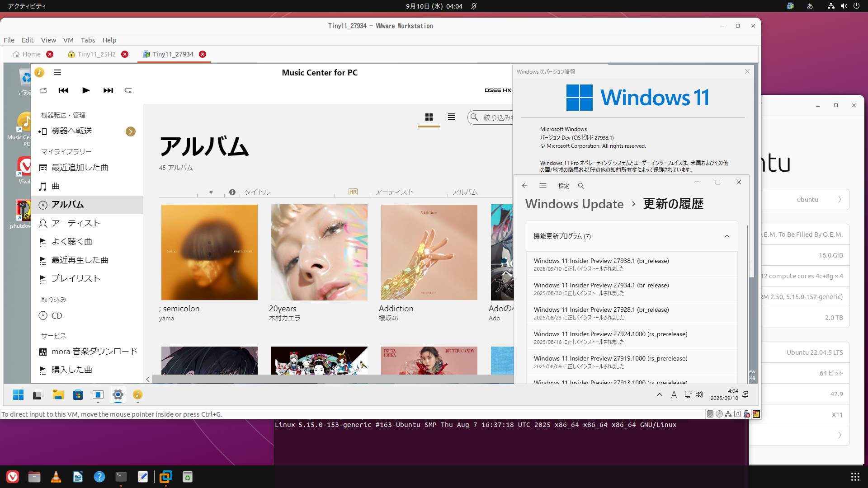Viewport: 868px width, 488px height.
Task: Select the Insider Preview 27934.1 update entry
Action: click(x=632, y=289)
